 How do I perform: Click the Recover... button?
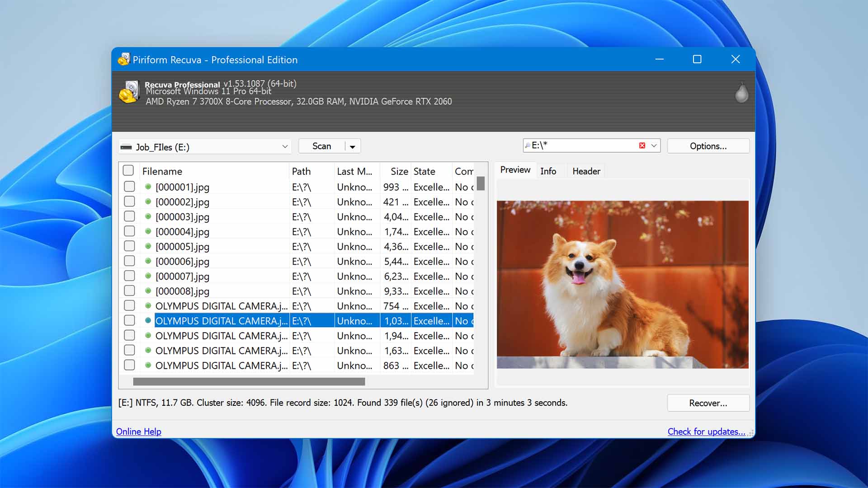click(708, 403)
